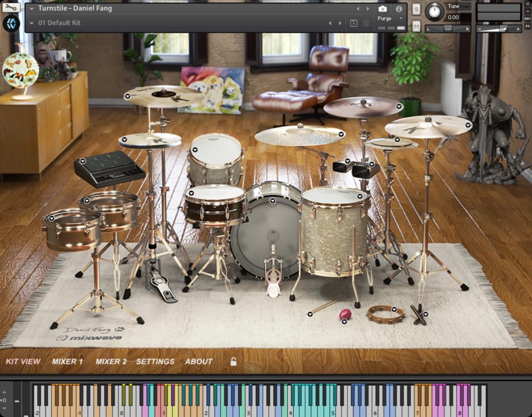Screen dimensions: 532x417
Task: Click the round logo icon below the wrench
Action: 11,23
